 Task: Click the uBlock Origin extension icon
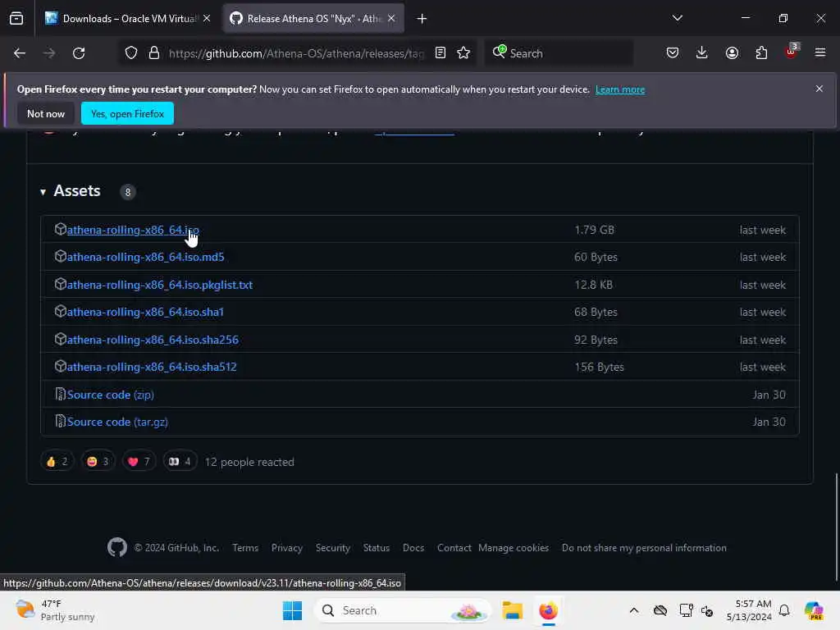tap(792, 52)
